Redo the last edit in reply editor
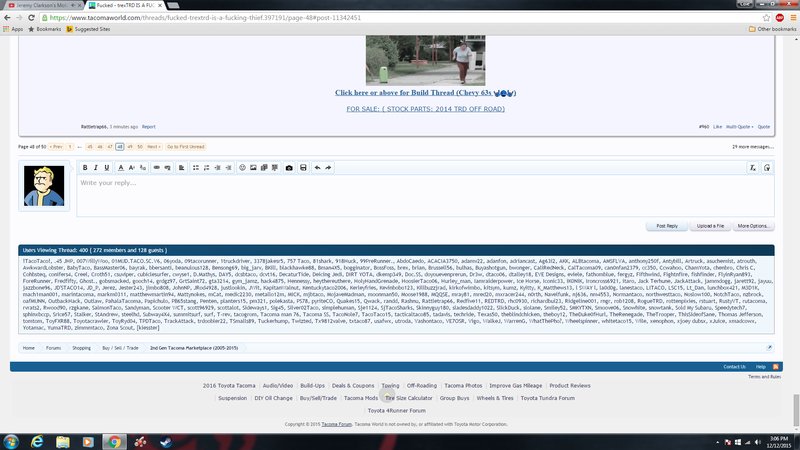Screen dimensions: 800x450 tap(328, 168)
